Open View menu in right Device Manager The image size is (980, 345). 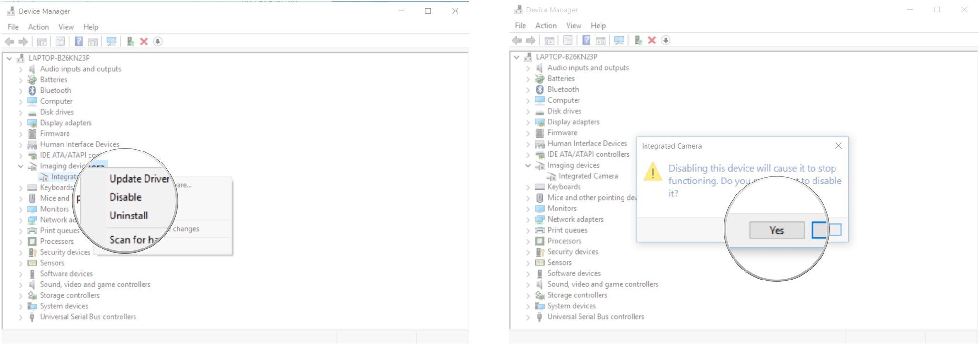click(574, 25)
